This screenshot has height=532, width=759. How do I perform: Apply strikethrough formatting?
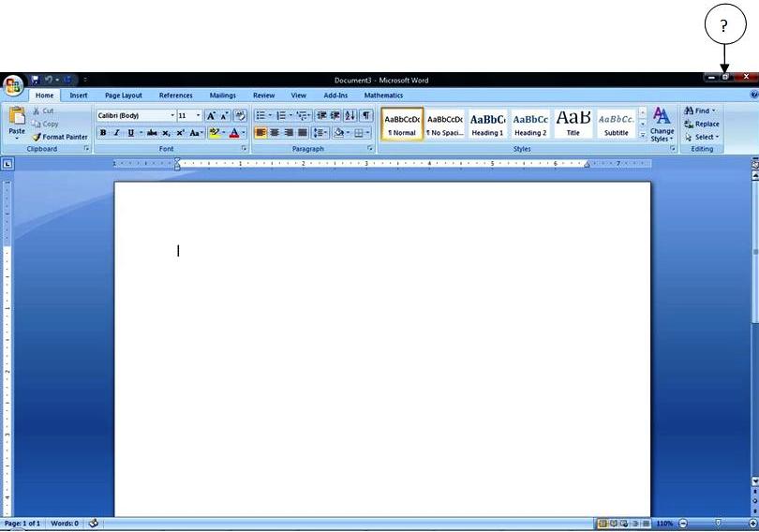152,133
